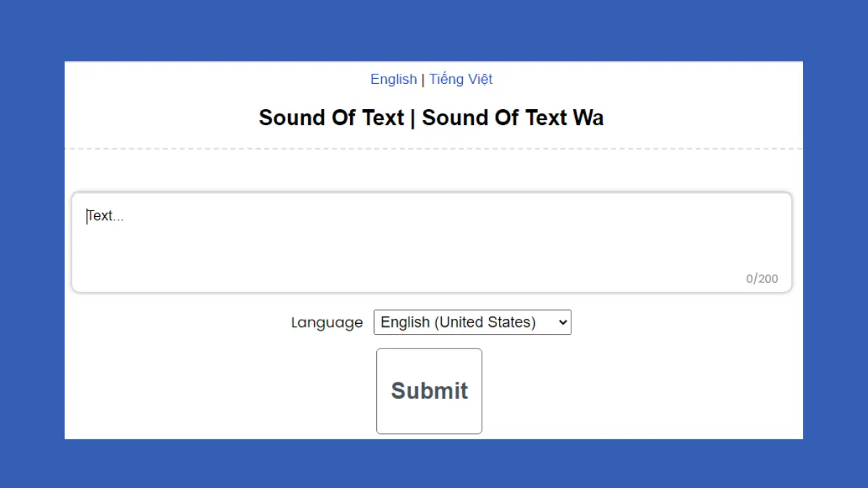The height and width of the screenshot is (488, 868).
Task: Select the text placeholder reading Text...
Action: click(104, 215)
